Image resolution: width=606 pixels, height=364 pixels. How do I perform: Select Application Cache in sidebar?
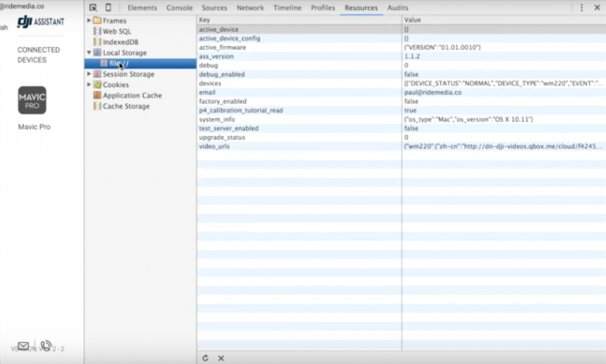coord(132,95)
